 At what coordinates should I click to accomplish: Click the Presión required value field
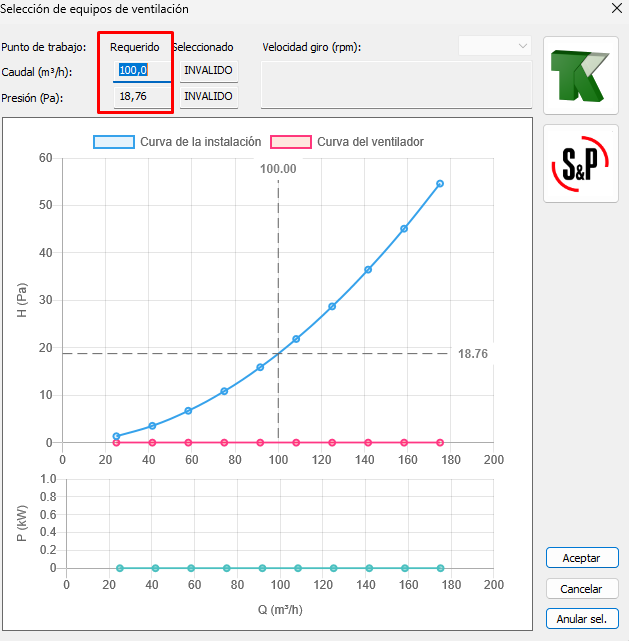click(x=143, y=97)
